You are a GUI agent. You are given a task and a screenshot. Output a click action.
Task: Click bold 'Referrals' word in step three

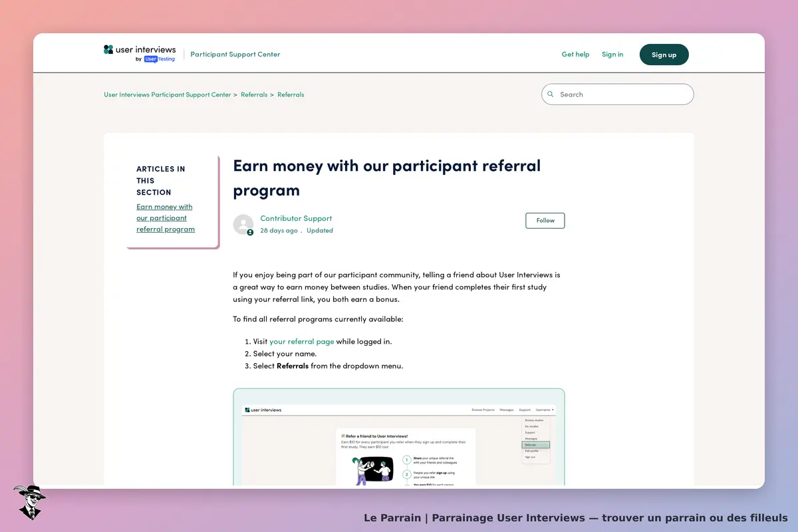coord(293,366)
